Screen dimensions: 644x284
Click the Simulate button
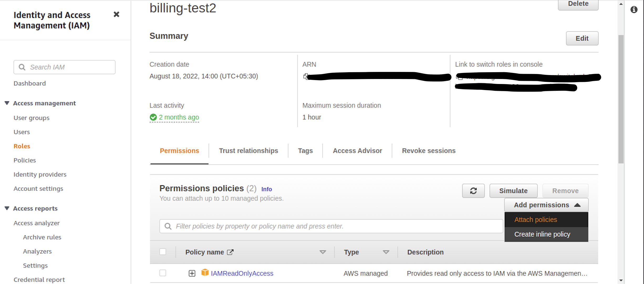pyautogui.click(x=513, y=191)
